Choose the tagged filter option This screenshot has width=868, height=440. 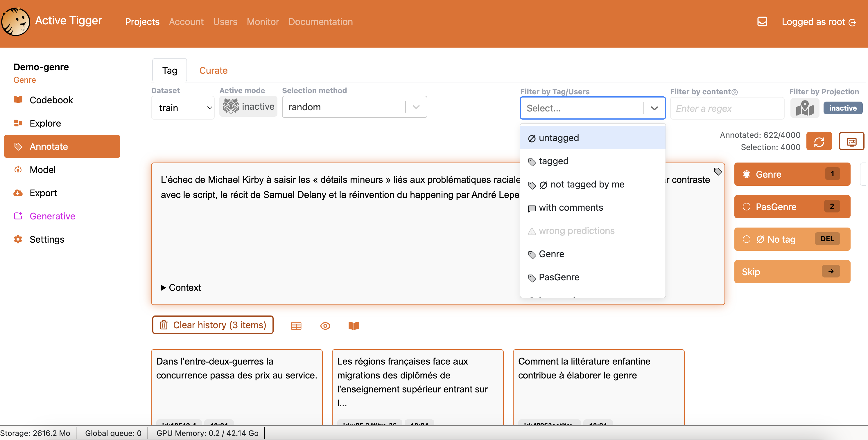pyautogui.click(x=593, y=161)
